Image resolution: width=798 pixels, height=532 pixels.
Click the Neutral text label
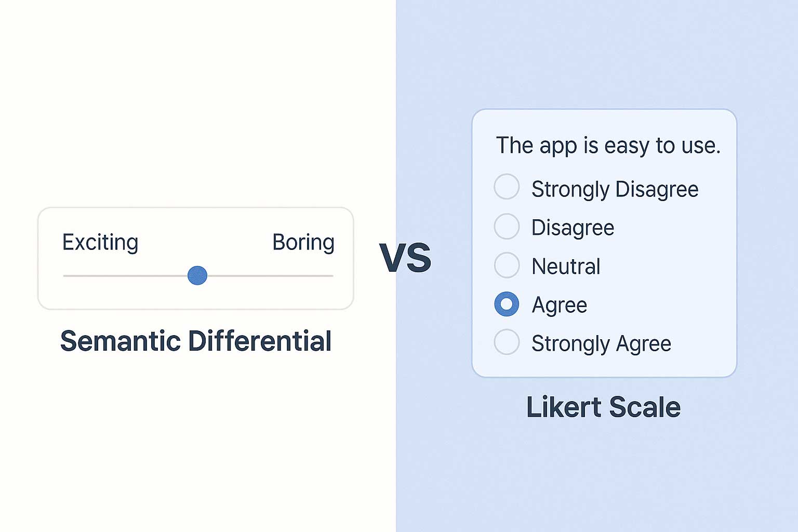tap(566, 267)
